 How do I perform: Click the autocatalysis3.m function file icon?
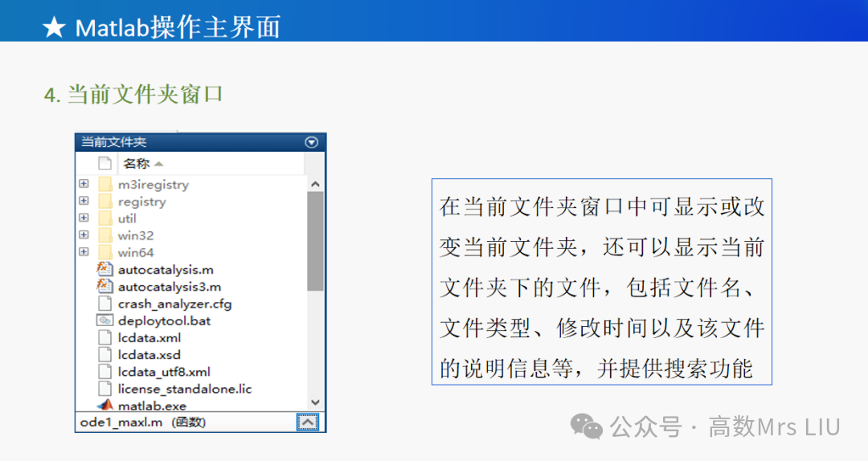104,286
